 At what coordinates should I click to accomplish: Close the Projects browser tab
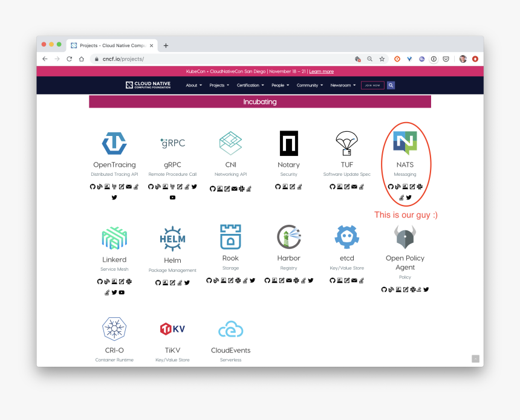152,45
